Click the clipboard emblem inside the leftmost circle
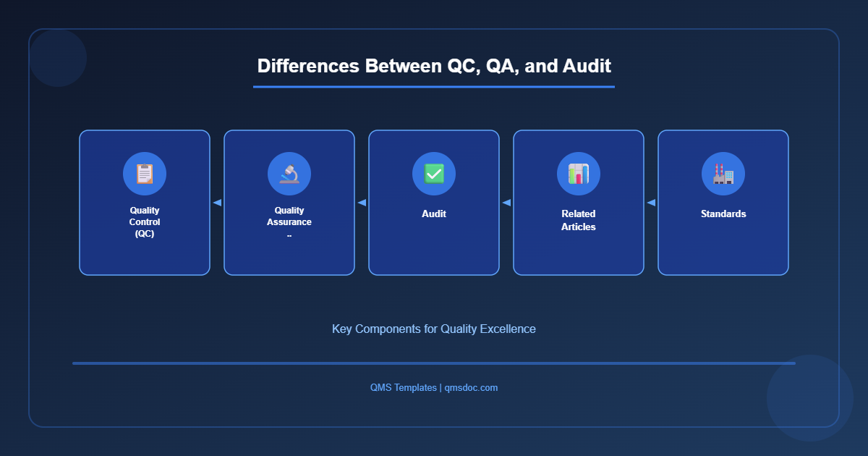Screen dimensions: 868x456 pyautogui.click(x=145, y=174)
